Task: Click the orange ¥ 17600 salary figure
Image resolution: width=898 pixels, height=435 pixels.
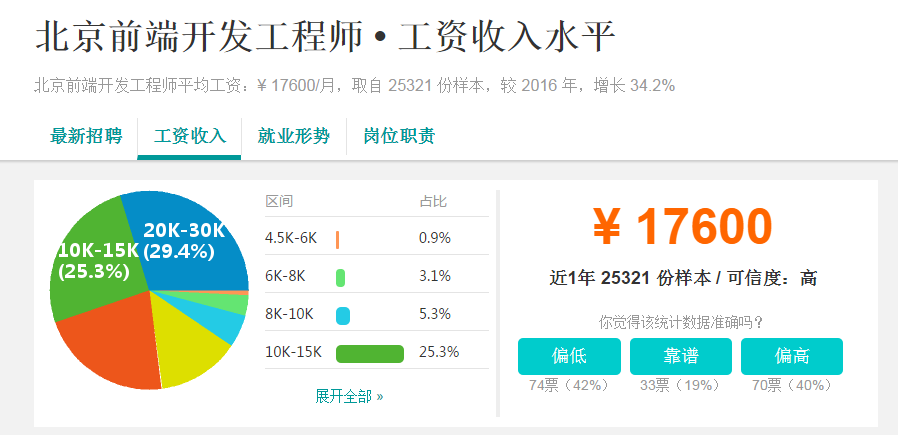Action: [683, 226]
